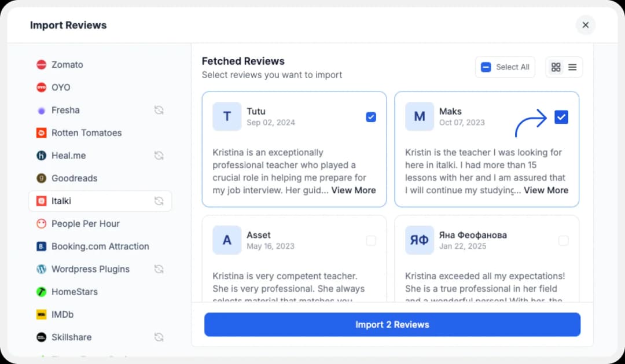The height and width of the screenshot is (364, 625).
Task: Refresh Skillshare using its sync icon
Action: [159, 337]
